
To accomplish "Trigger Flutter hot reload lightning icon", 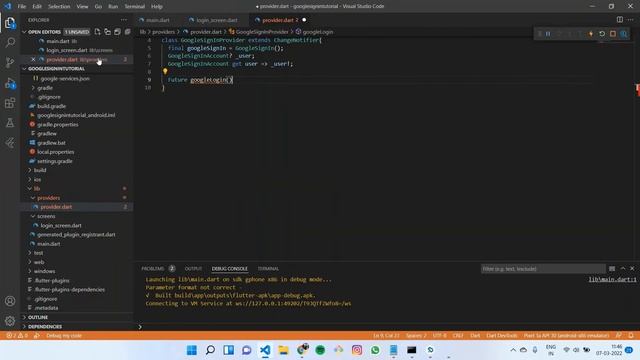I will point(591,34).
